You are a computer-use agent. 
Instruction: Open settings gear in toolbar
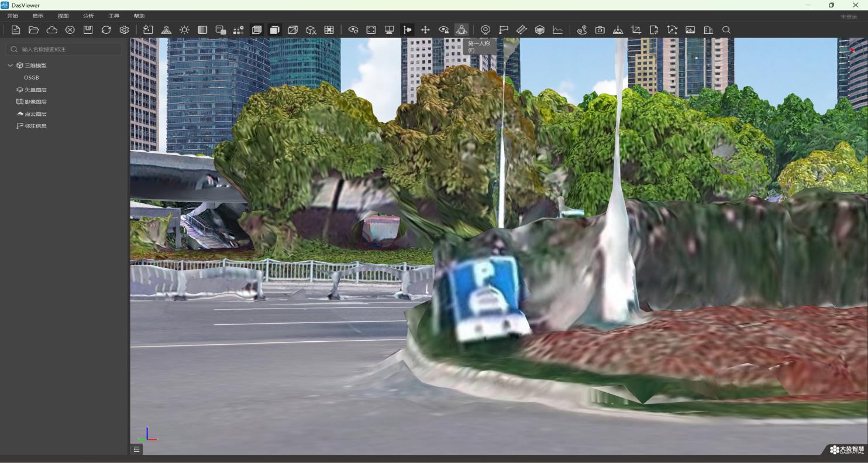(125, 30)
